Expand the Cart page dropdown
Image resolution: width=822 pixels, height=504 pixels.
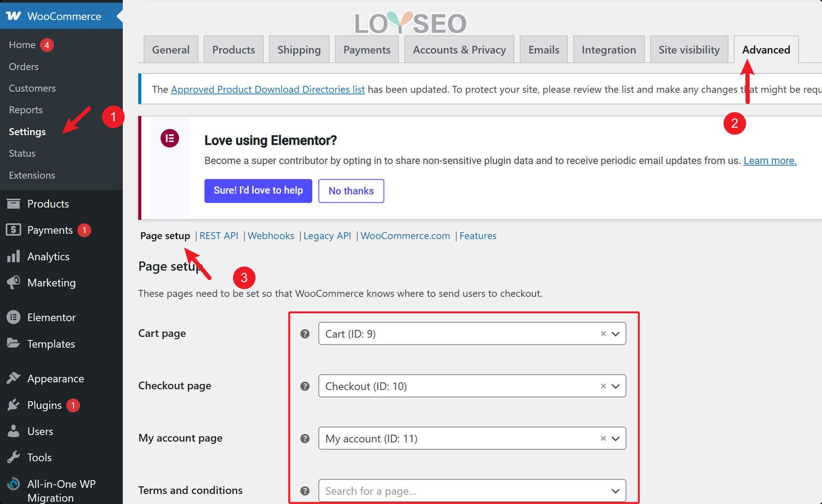click(615, 334)
